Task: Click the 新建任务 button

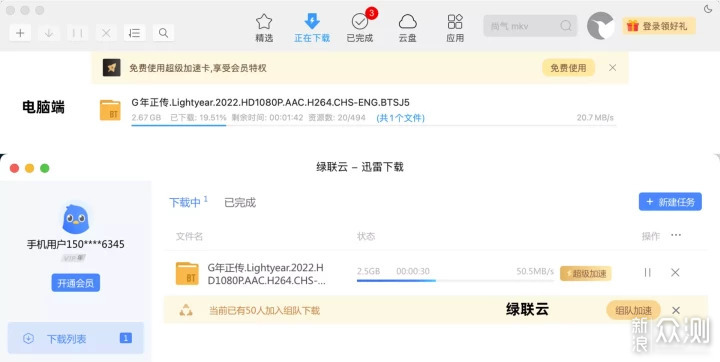Action: coord(670,202)
